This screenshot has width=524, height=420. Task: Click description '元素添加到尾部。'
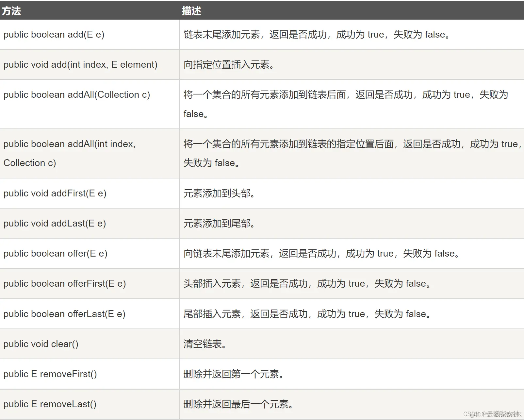tap(219, 223)
